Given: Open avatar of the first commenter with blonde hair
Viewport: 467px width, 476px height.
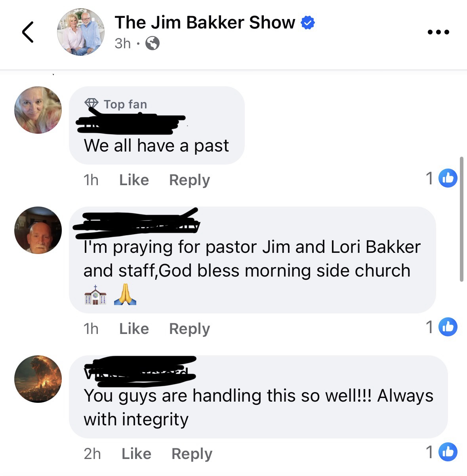Looking at the screenshot, I should 38,110.
